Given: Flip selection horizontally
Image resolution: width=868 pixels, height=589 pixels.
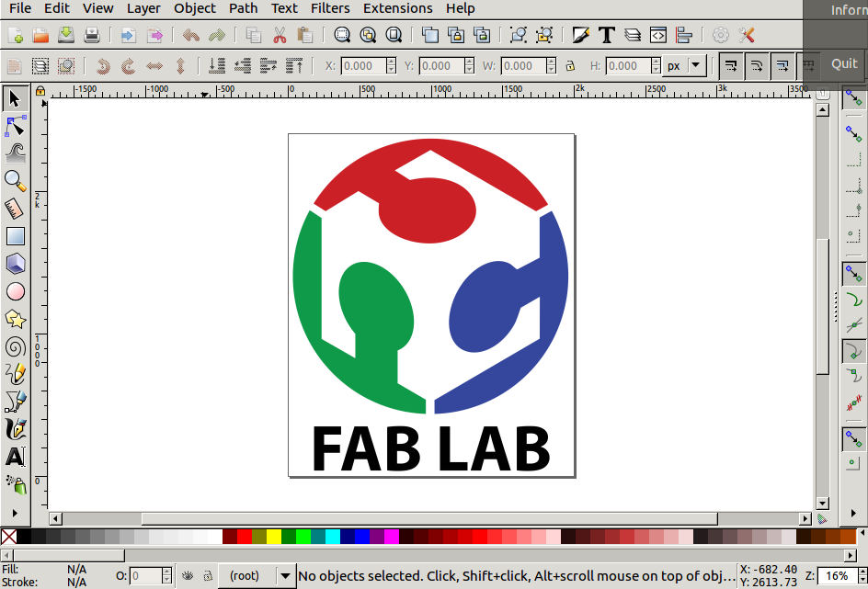Looking at the screenshot, I should 154,66.
